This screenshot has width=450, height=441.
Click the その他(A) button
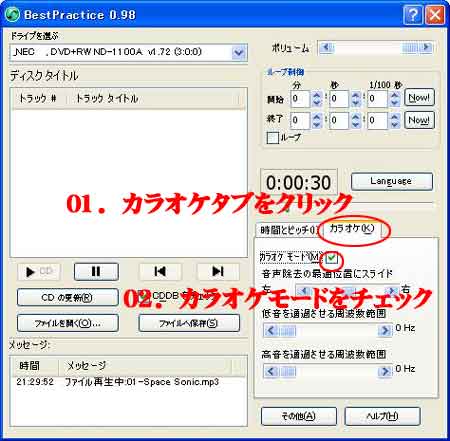click(299, 416)
